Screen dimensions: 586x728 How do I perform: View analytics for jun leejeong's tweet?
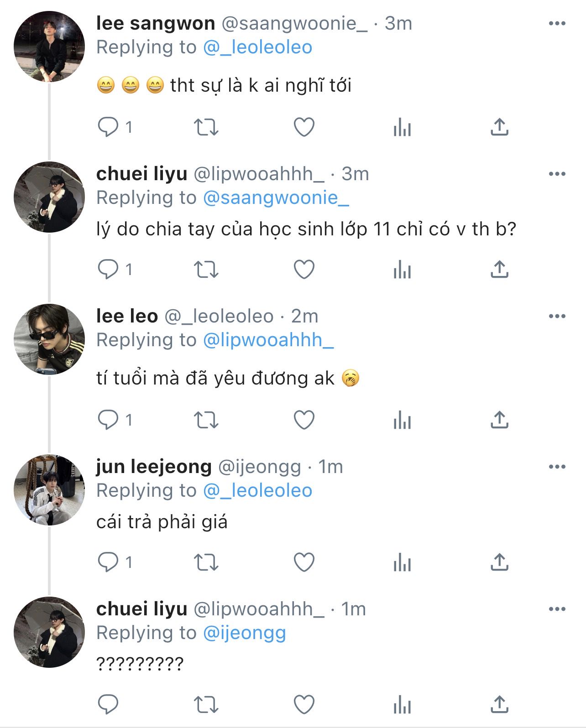pos(402,562)
